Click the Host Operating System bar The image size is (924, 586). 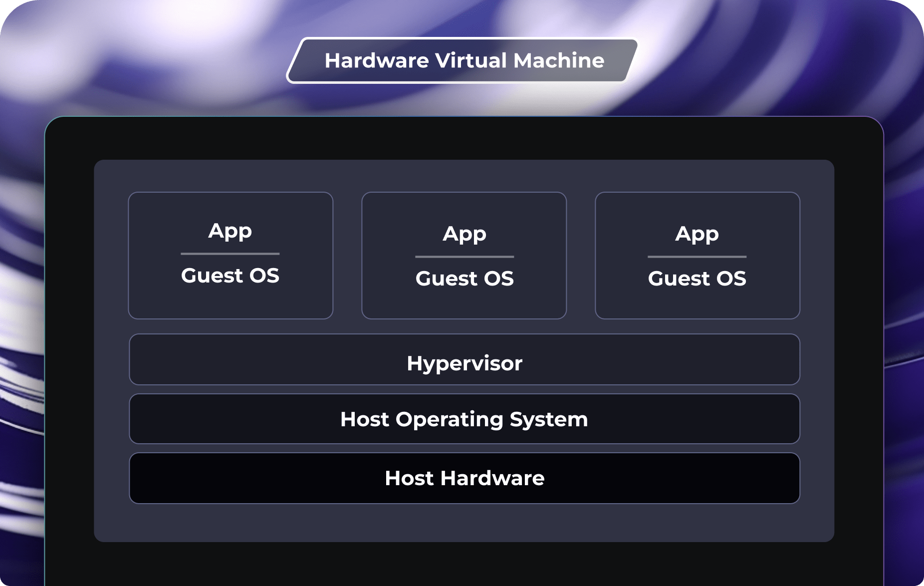click(x=464, y=419)
